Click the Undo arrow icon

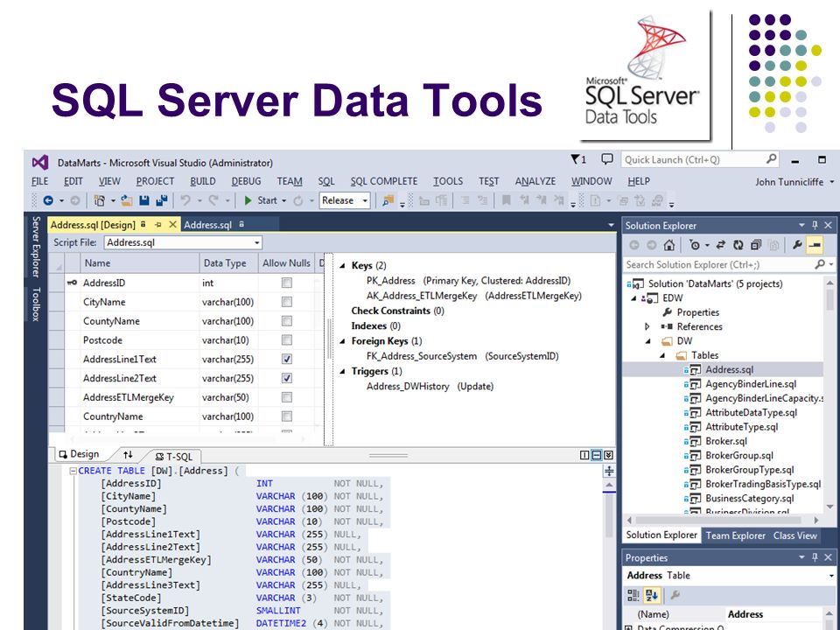tap(185, 200)
